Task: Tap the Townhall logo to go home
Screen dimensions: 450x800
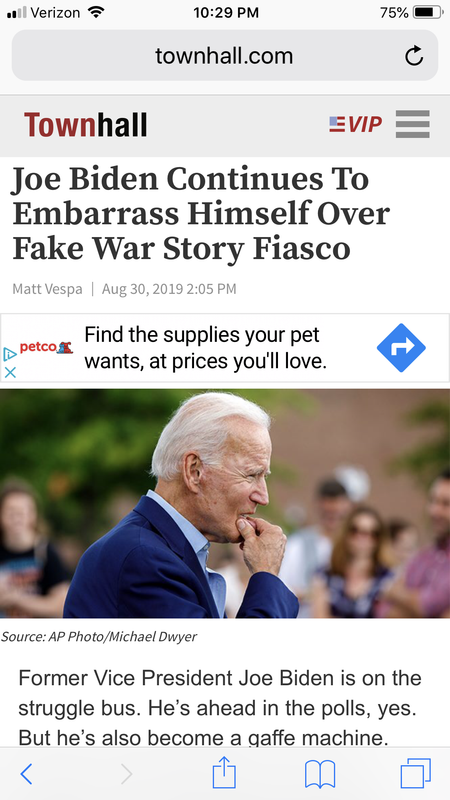Action: tap(86, 124)
